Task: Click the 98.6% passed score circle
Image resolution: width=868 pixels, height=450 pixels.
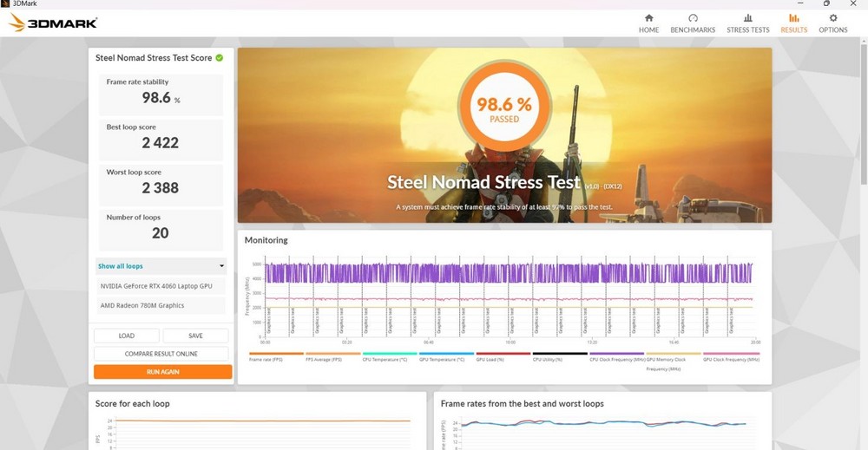Action: point(504,109)
